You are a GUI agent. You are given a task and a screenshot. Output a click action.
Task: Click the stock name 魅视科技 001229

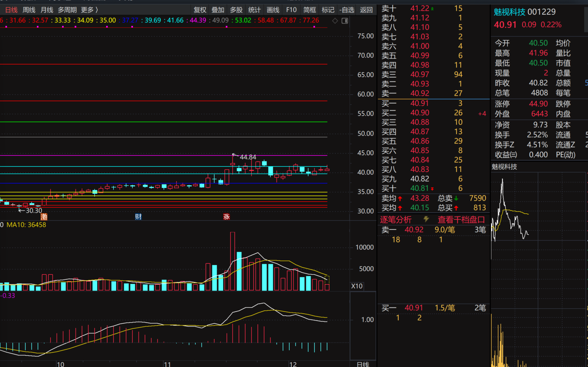point(525,12)
